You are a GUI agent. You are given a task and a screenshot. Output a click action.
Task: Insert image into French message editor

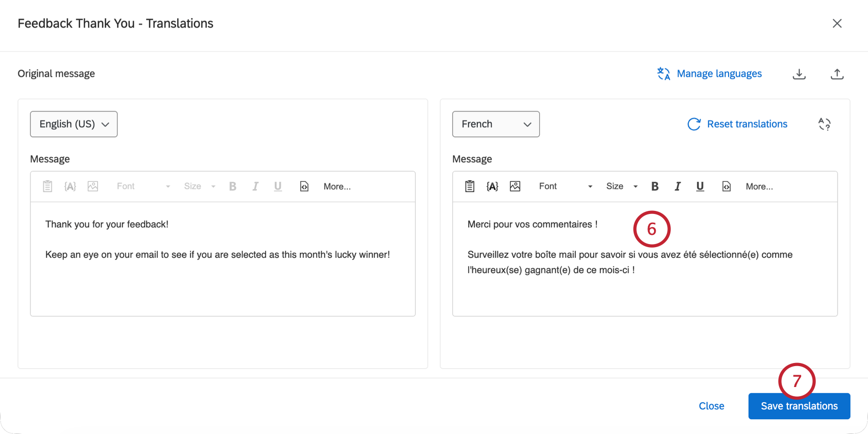pyautogui.click(x=515, y=186)
